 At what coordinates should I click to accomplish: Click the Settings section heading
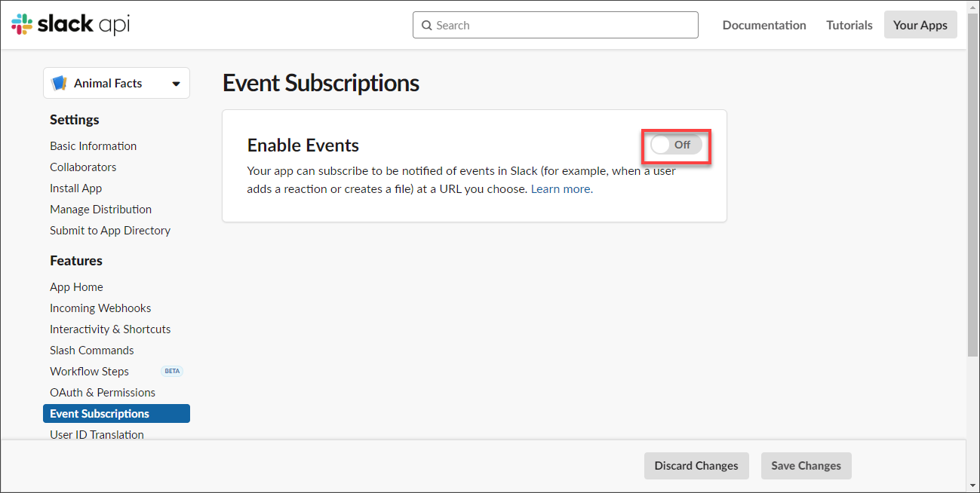pos(75,120)
